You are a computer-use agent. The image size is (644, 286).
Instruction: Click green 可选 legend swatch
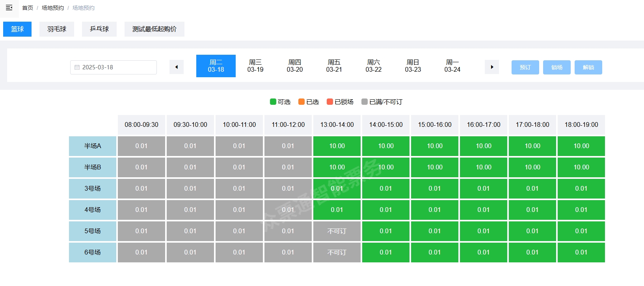[273, 102]
